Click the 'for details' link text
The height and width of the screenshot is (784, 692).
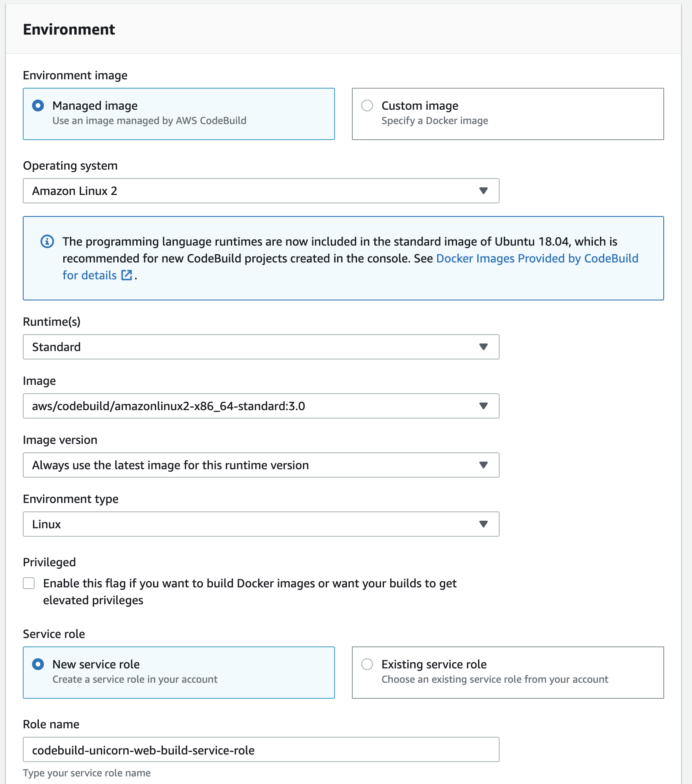pyautogui.click(x=89, y=275)
